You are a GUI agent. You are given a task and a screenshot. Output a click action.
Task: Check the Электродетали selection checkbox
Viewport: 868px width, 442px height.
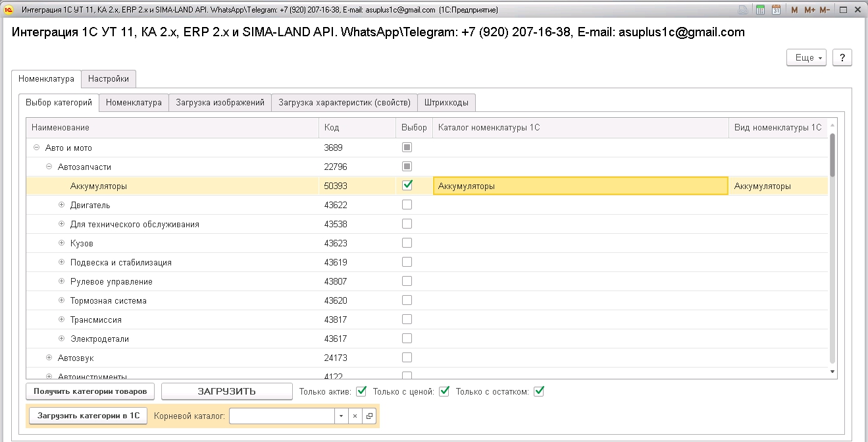[x=407, y=339]
